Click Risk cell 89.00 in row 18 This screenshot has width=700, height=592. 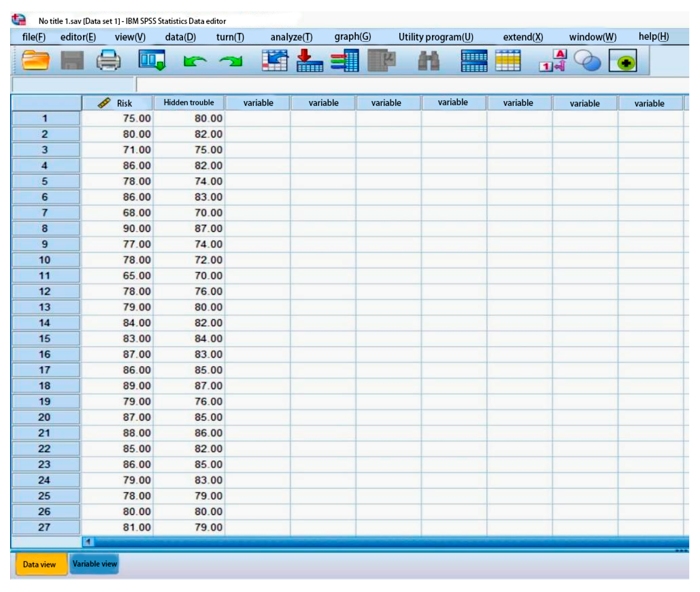(x=118, y=386)
